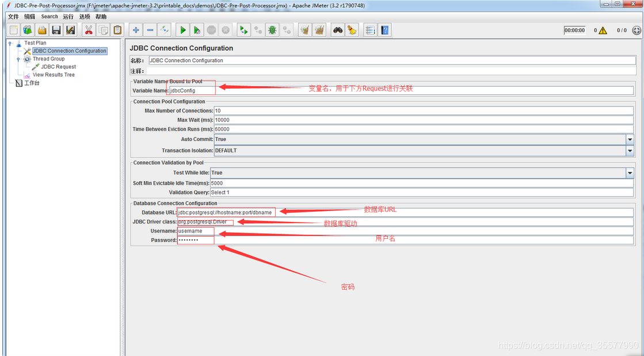Click Start no pauses icon
The image size is (644, 356).
pyautogui.click(x=197, y=30)
